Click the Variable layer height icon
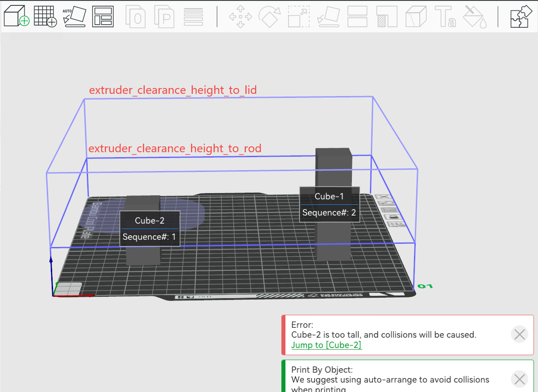This screenshot has width=538, height=392. (x=194, y=17)
